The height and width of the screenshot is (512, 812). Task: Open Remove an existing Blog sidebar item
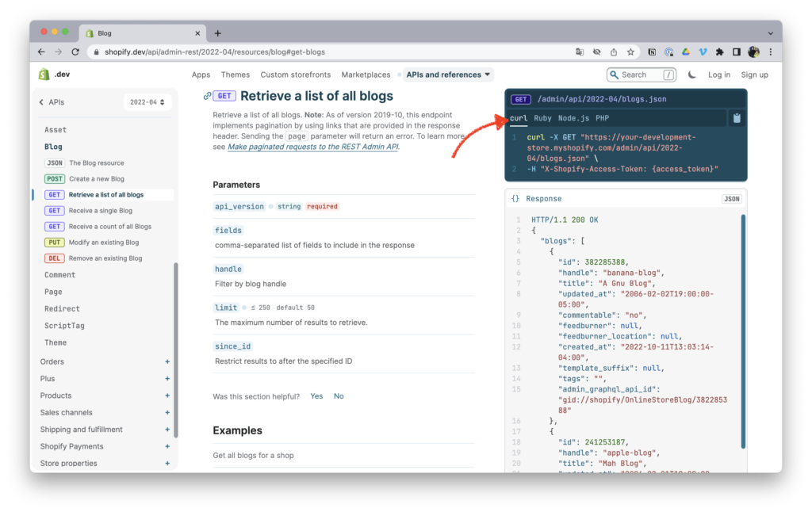[105, 258]
